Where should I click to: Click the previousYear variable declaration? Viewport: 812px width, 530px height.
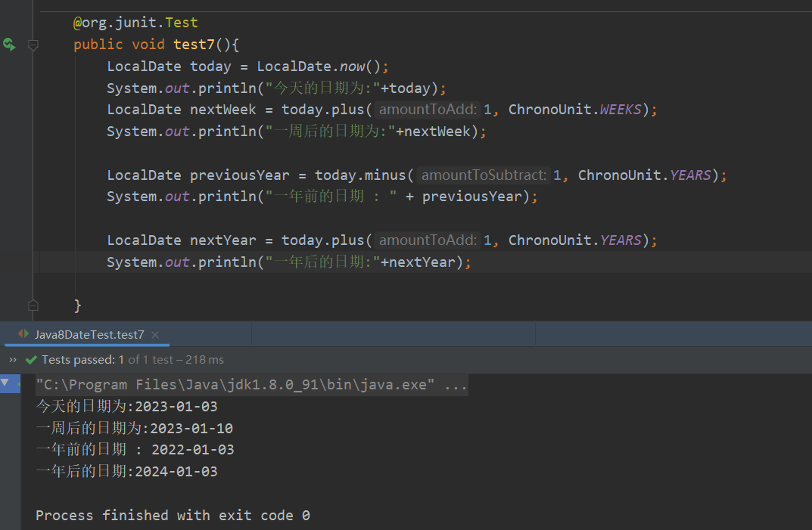(240, 175)
